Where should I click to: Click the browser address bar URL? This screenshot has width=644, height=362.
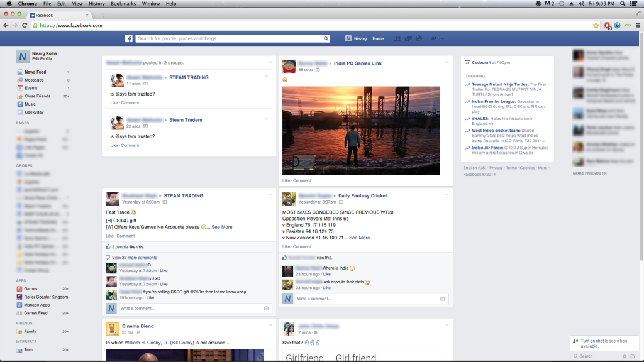[x=71, y=25]
